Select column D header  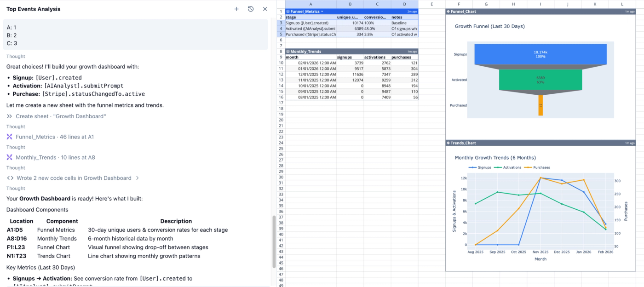(x=405, y=4)
